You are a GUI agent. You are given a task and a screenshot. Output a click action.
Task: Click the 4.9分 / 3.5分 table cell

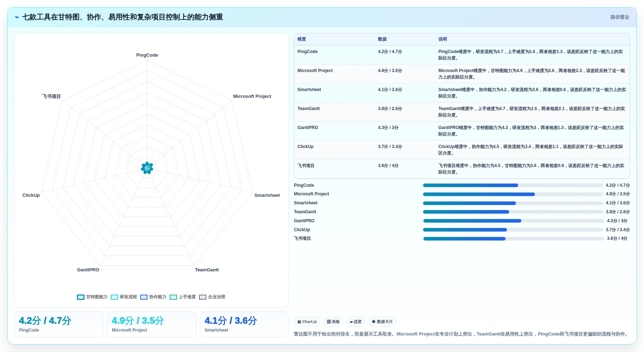click(x=390, y=71)
